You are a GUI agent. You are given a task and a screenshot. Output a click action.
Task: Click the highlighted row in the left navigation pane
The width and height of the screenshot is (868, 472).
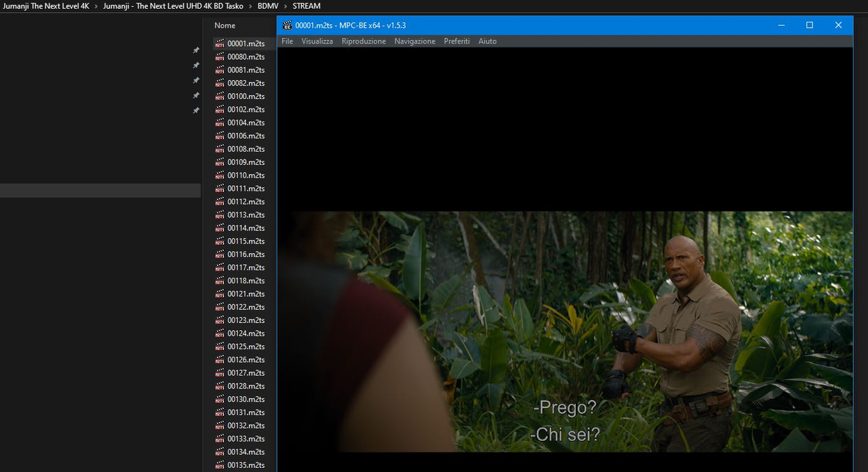click(x=100, y=191)
